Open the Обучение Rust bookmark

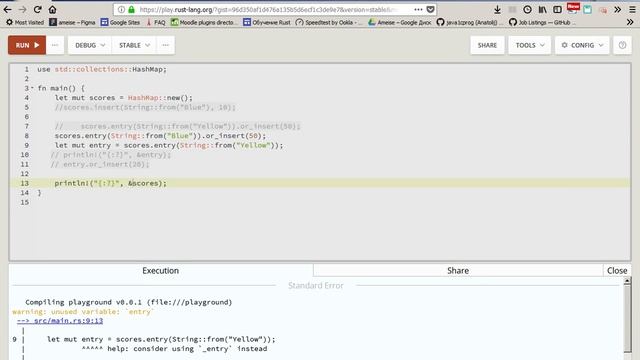[x=267, y=22]
